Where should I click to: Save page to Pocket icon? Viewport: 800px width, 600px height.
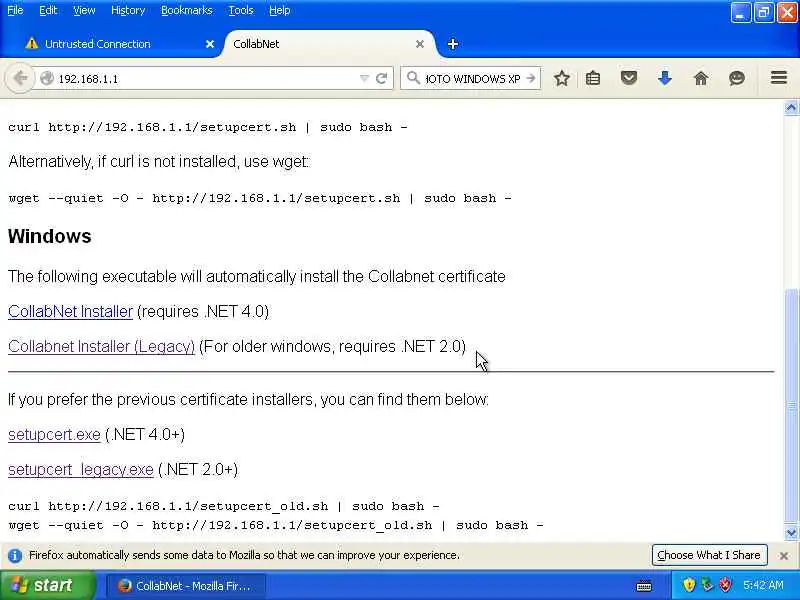click(629, 78)
